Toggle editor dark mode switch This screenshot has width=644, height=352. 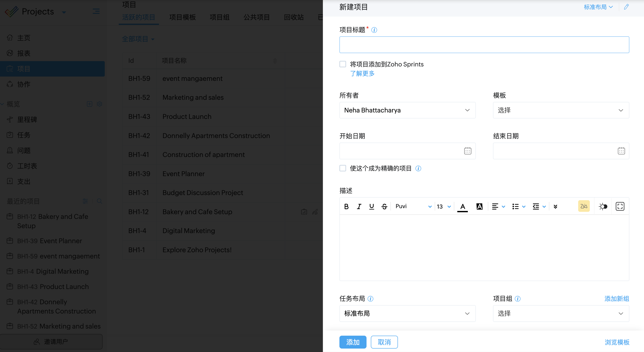click(x=603, y=206)
